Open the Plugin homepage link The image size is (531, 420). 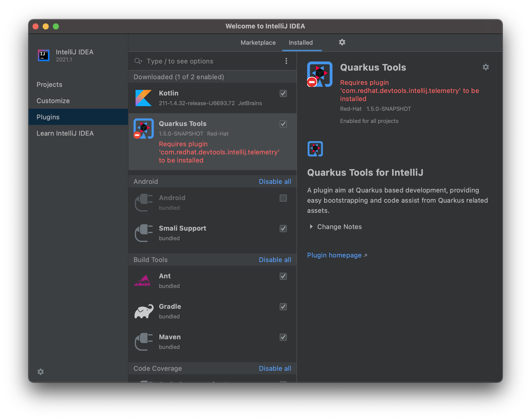(x=335, y=255)
